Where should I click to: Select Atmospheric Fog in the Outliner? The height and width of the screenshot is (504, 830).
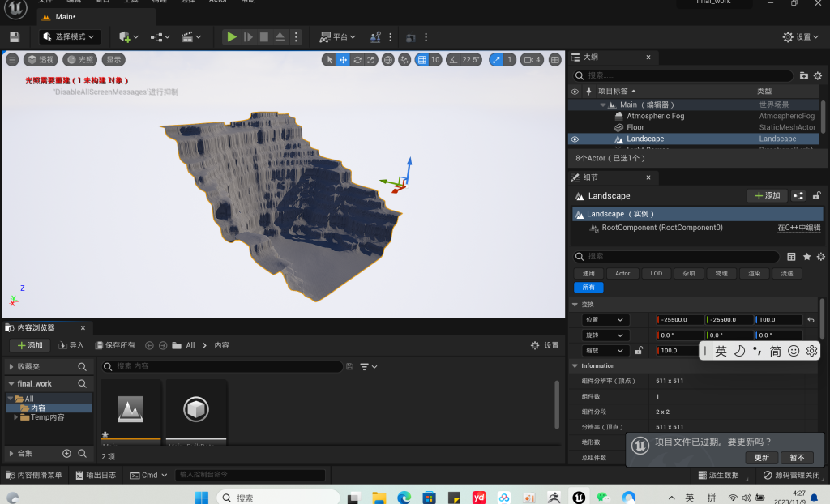(655, 116)
